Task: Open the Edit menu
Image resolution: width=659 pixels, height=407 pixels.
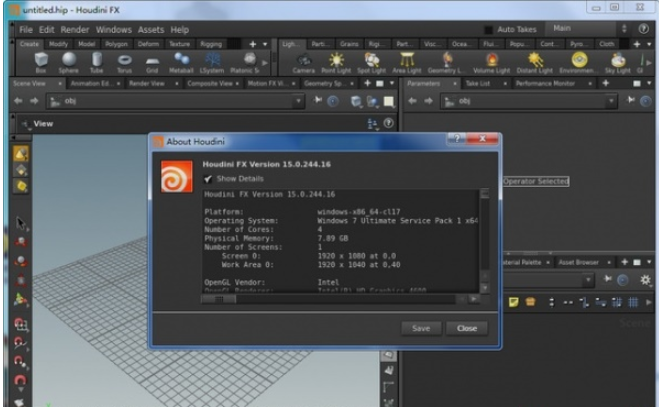Action: [x=46, y=30]
